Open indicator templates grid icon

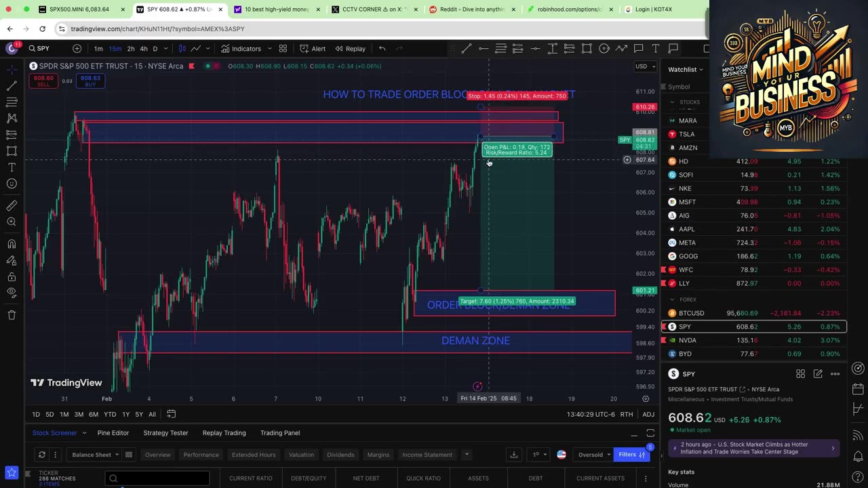click(x=283, y=49)
